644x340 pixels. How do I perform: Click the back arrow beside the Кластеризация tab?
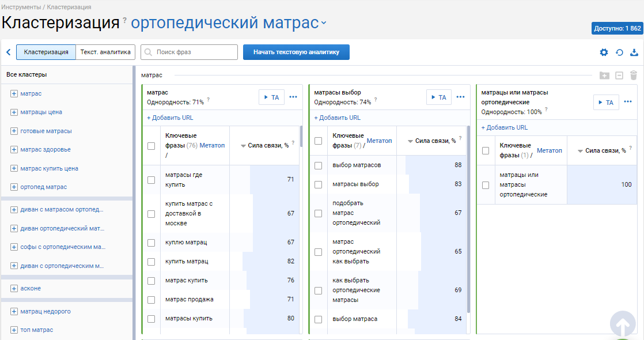click(9, 52)
